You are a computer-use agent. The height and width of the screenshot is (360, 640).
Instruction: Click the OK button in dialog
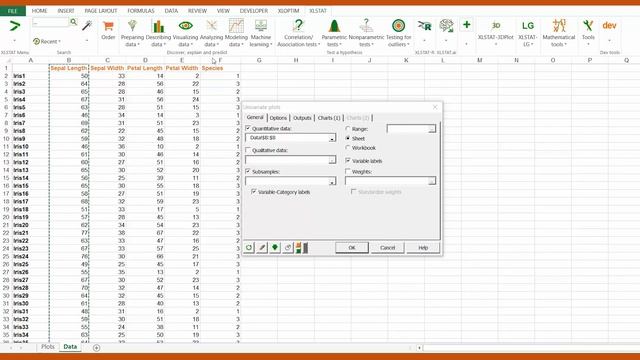coord(352,248)
